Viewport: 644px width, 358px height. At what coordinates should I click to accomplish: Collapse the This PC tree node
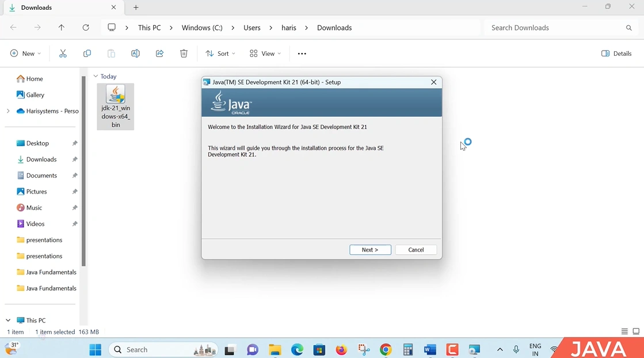[8, 320]
